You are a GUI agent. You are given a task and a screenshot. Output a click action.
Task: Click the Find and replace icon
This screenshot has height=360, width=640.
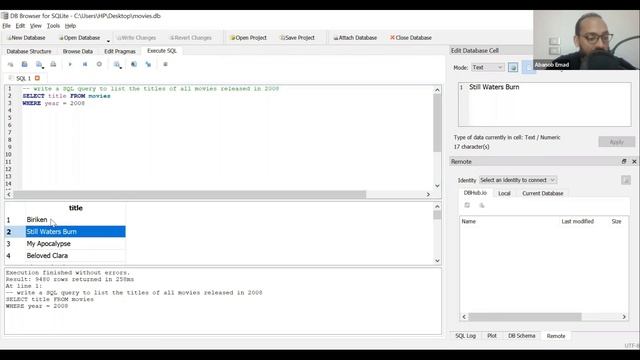click(148, 64)
